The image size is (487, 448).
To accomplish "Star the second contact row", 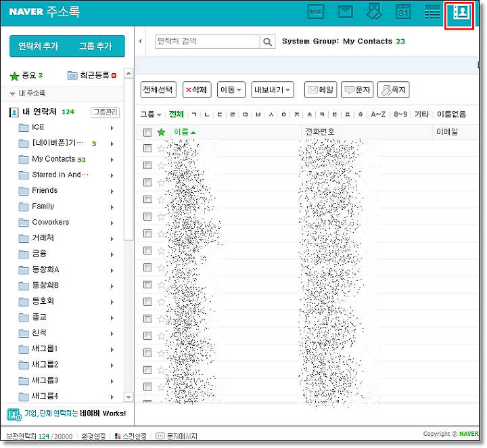I will pyautogui.click(x=161, y=166).
